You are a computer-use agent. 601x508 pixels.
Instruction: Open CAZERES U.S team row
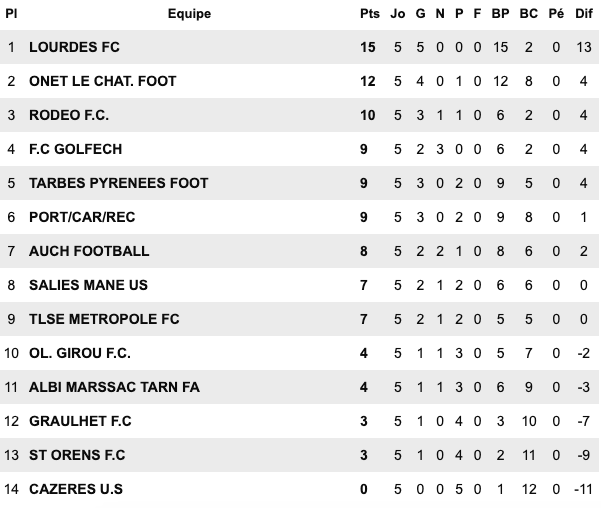76,489
